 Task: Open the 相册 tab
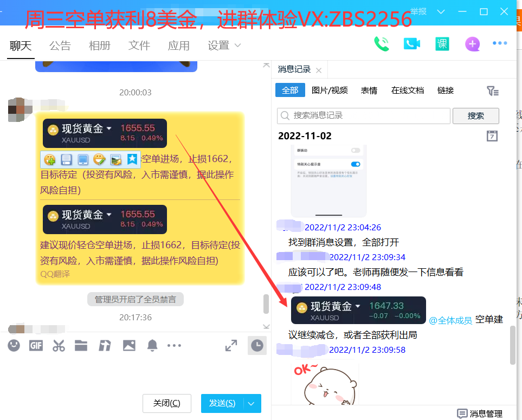pyautogui.click(x=100, y=46)
